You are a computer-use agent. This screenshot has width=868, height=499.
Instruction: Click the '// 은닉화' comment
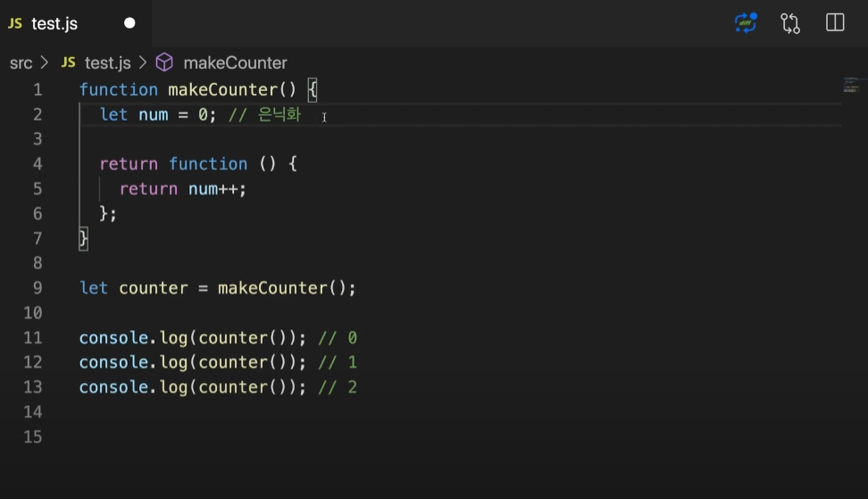click(x=264, y=114)
